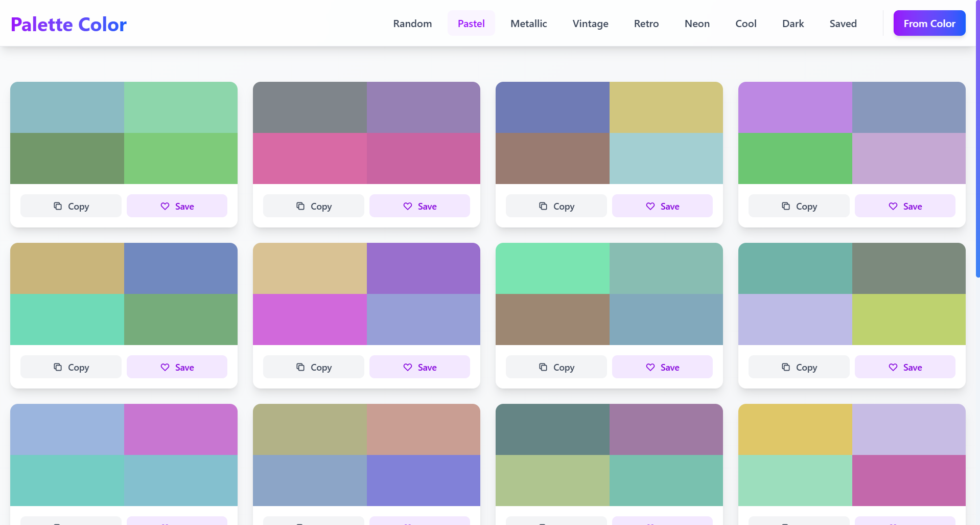980x525 pixels.
Task: Copy the pink-purple palette colors
Action: coord(313,206)
